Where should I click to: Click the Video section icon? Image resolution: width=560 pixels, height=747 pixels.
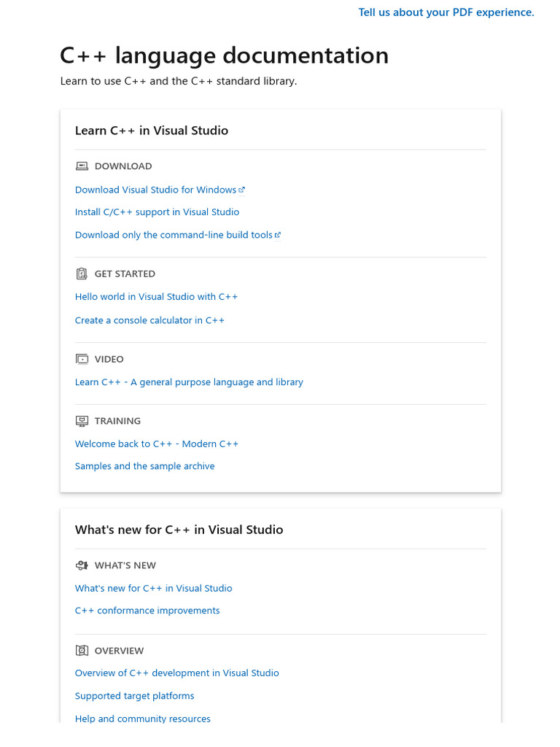tap(82, 360)
